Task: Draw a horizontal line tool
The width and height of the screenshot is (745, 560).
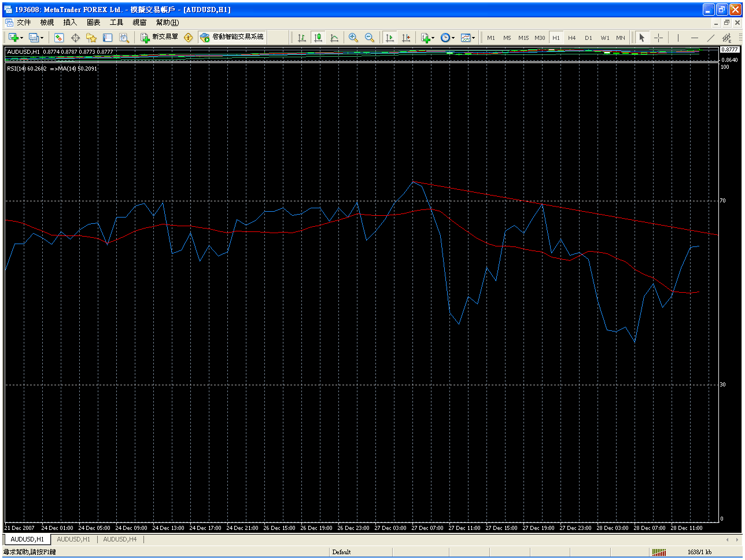Action: point(694,38)
